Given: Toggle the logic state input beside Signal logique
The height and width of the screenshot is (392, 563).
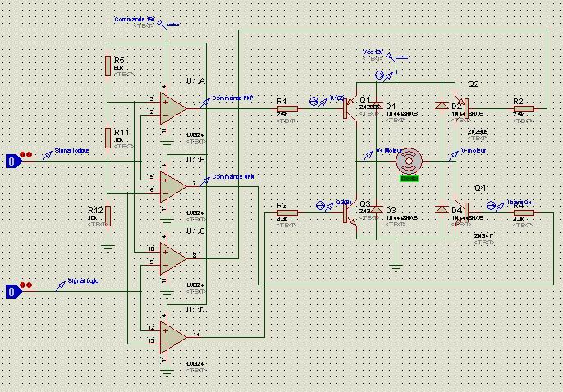Looking at the screenshot, I should (x=14, y=161).
